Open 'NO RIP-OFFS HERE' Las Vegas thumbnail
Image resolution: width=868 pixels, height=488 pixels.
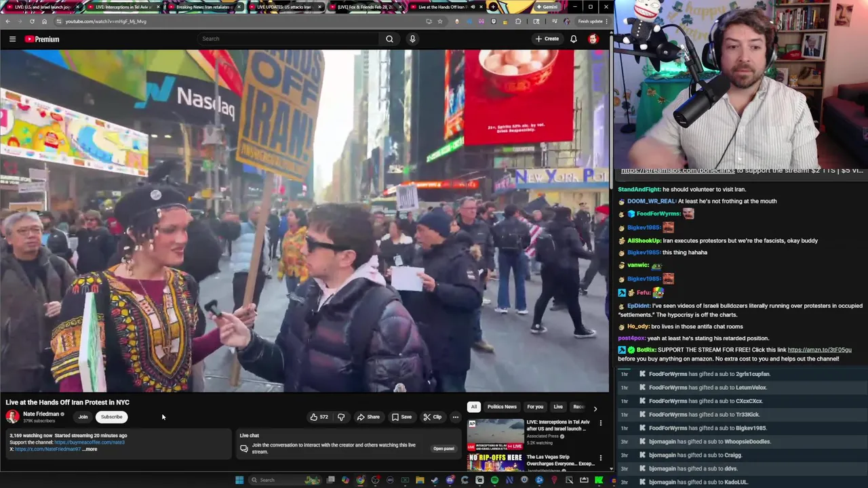[x=495, y=462]
